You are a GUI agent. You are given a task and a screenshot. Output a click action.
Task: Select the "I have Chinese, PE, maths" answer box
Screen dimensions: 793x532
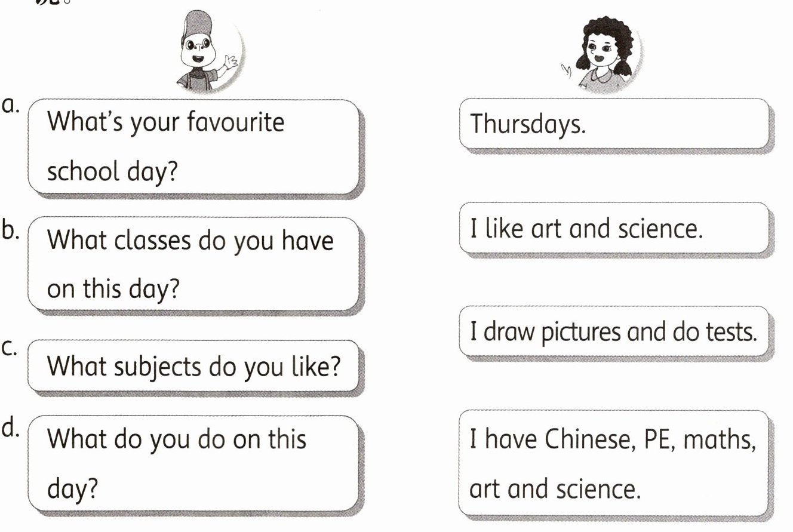(x=613, y=463)
